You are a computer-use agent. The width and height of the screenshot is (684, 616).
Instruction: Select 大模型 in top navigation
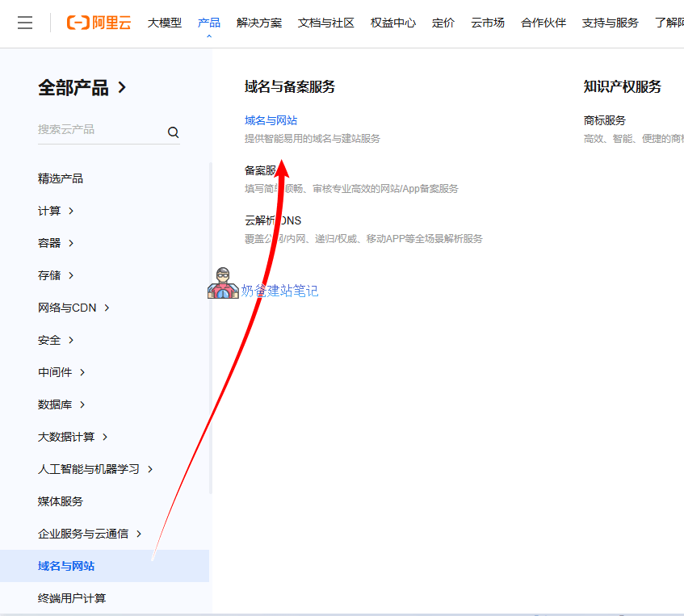pos(164,23)
